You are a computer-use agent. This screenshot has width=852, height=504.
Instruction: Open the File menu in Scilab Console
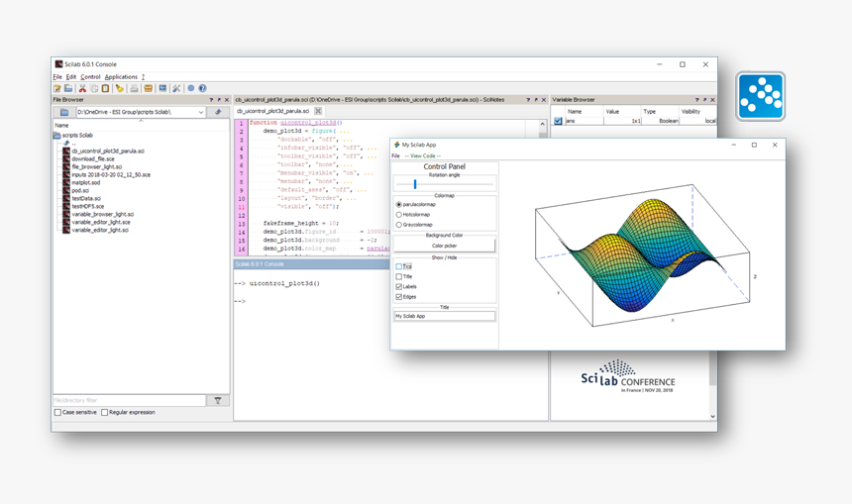click(x=57, y=77)
